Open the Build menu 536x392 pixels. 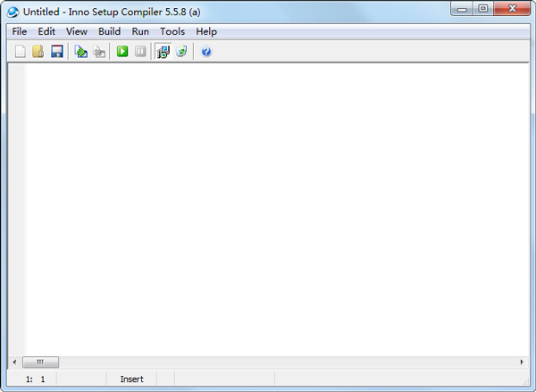tap(109, 31)
